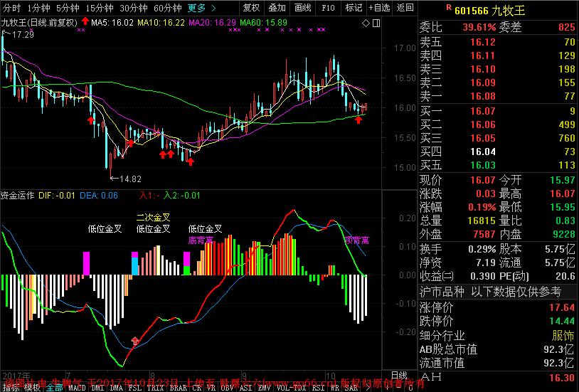Click the 卖五 price 16.12
Image resolution: width=579 pixels, height=392 pixels.
(483, 42)
